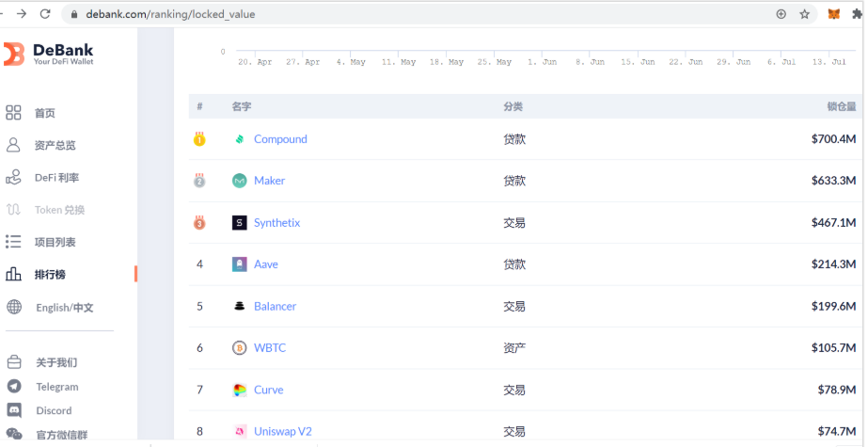Open the Discord sidebar link
This screenshot has width=868, height=447.
pyautogui.click(x=54, y=410)
